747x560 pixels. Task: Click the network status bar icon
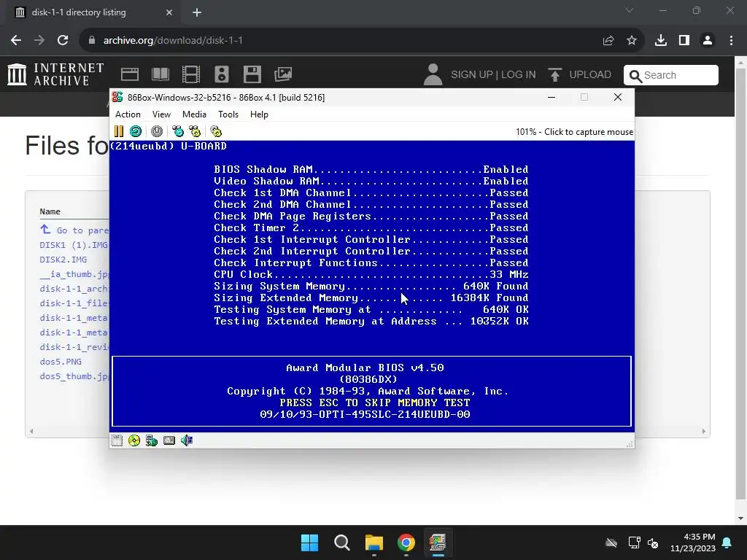(152, 440)
